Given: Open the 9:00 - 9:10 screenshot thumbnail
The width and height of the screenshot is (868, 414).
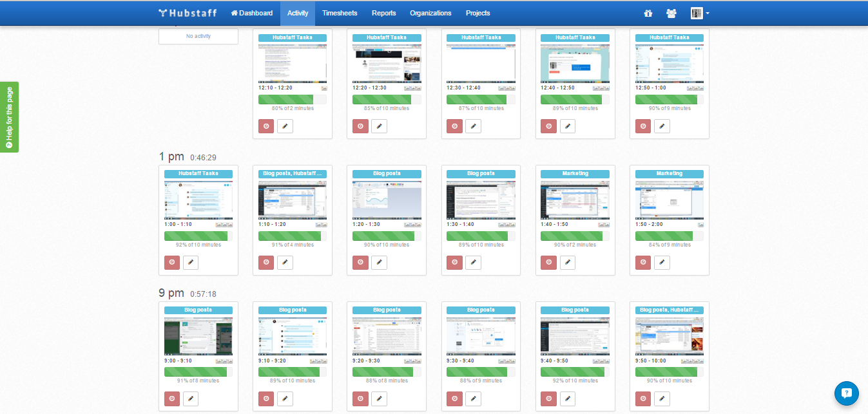Looking at the screenshot, I should 198,336.
